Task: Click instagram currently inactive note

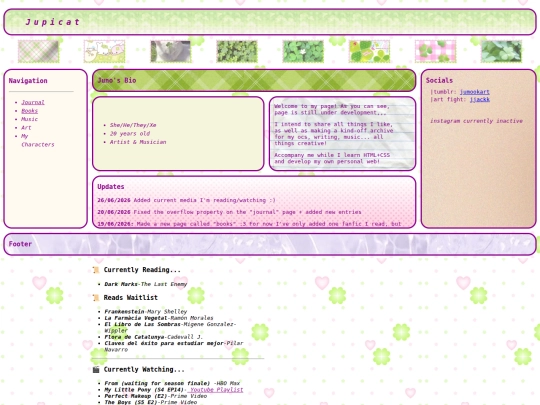Action: click(x=476, y=121)
